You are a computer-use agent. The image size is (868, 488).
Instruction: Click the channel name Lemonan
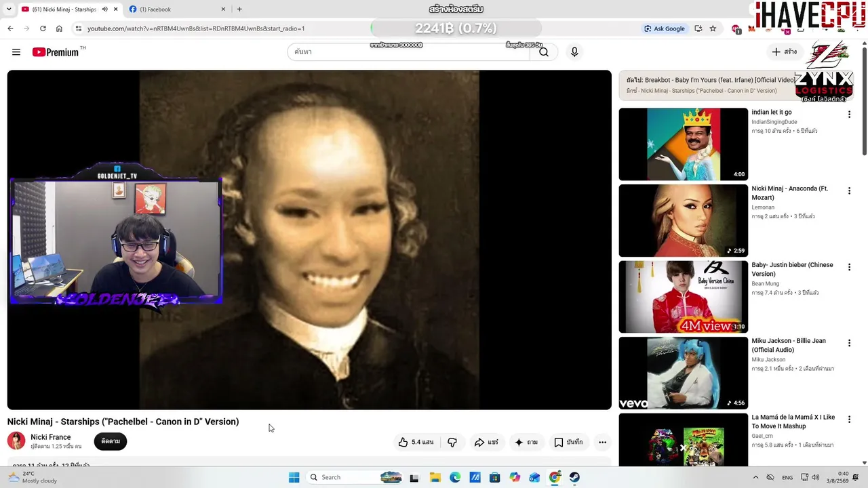(763, 207)
